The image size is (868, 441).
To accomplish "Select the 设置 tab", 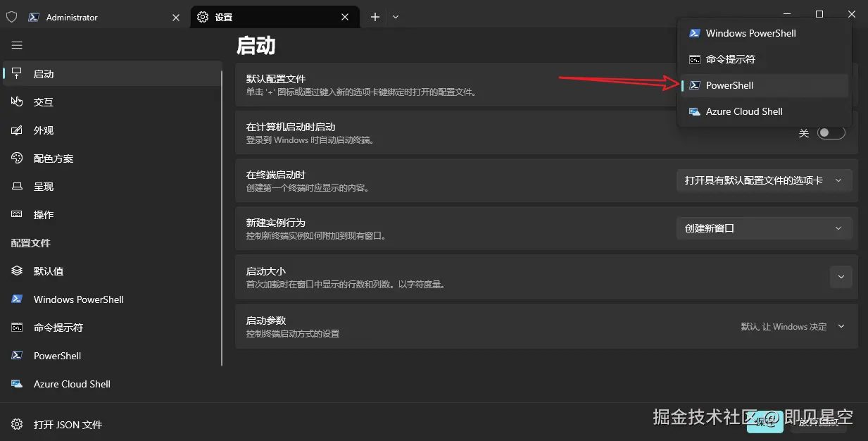I will click(275, 17).
